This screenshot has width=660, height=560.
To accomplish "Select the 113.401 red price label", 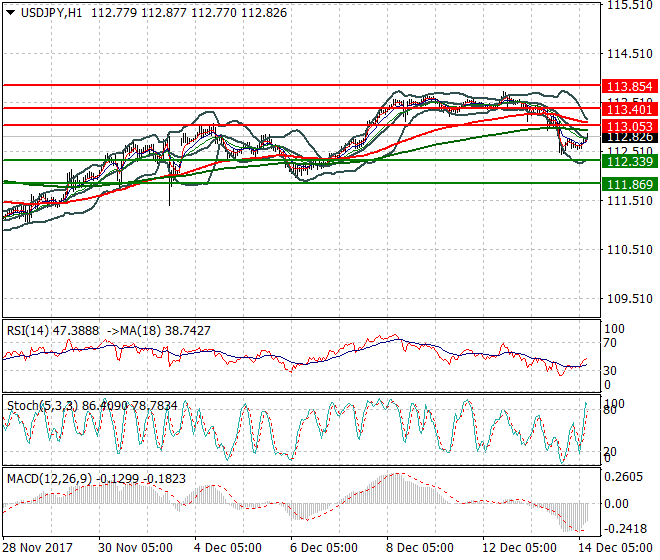I will coord(630,109).
